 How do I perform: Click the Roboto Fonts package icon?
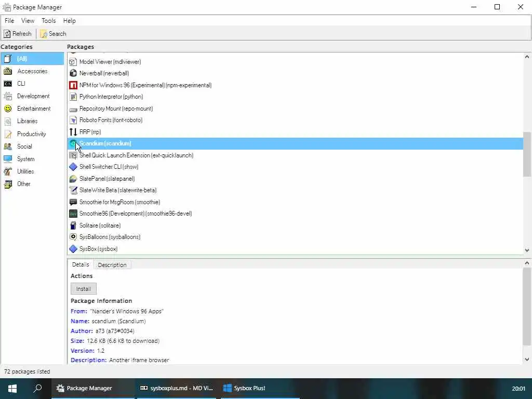click(73, 120)
